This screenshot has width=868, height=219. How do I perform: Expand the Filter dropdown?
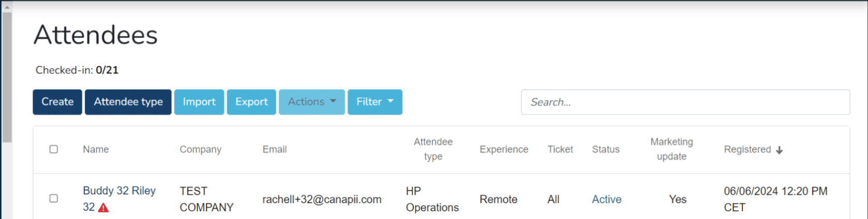[375, 102]
